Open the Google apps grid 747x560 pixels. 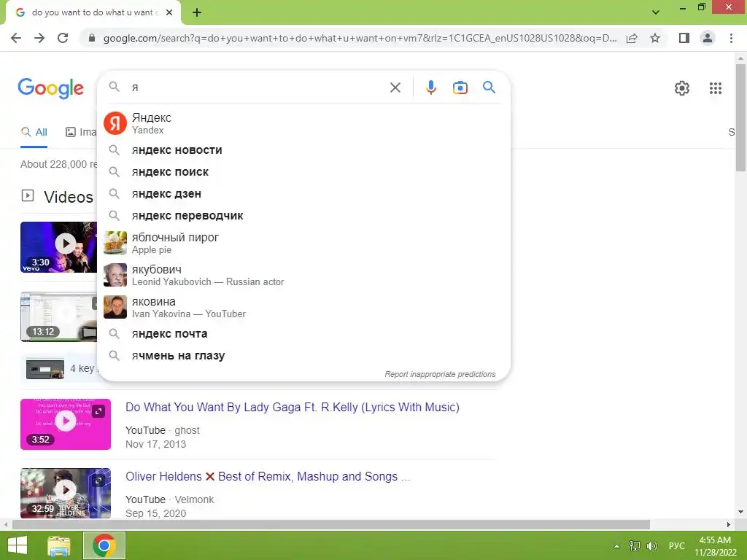click(x=716, y=88)
